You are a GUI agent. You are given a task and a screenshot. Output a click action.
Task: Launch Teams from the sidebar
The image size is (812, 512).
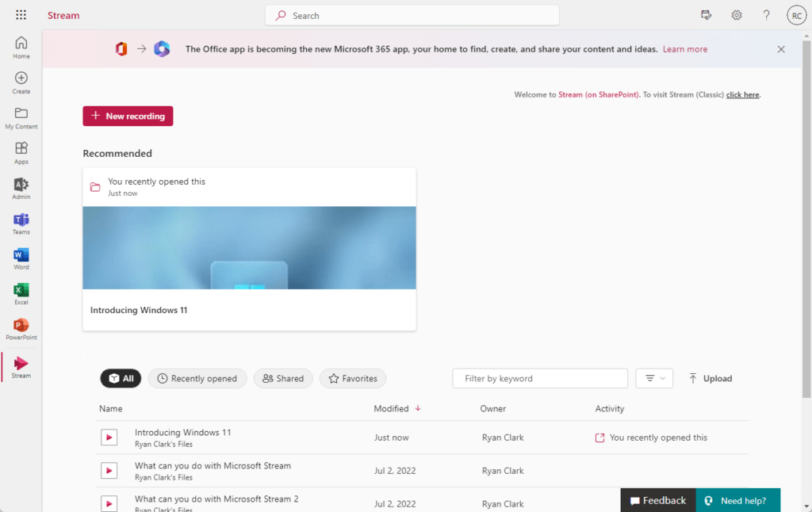tap(21, 224)
